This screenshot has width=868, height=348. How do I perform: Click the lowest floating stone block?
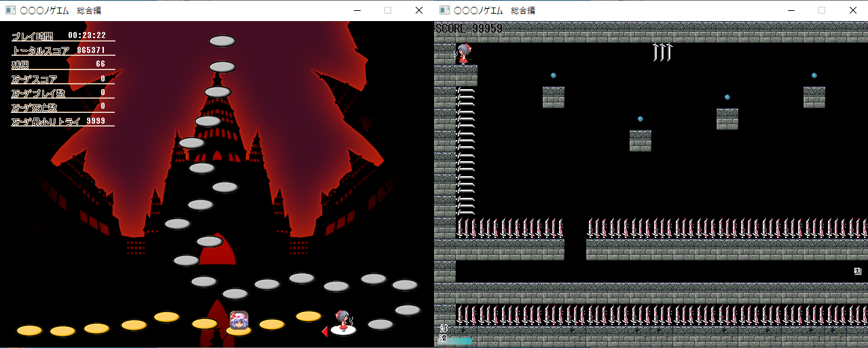640,141
